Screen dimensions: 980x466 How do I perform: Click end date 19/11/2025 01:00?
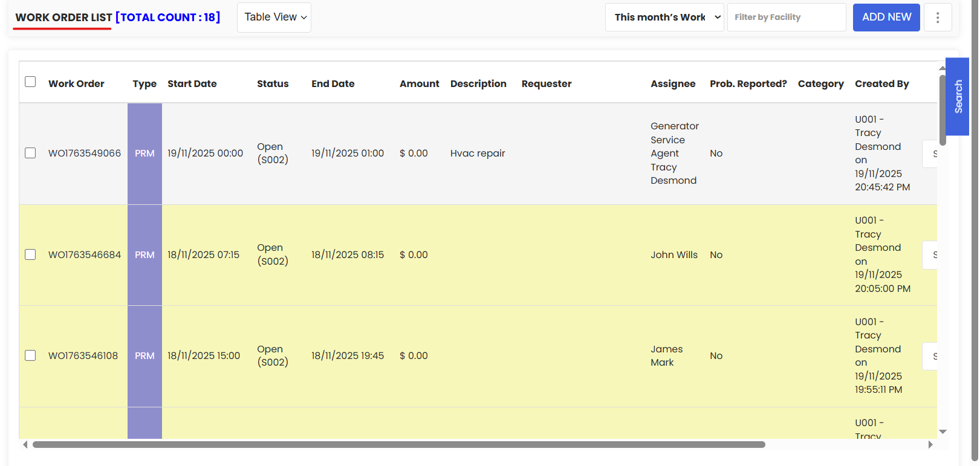tap(348, 153)
